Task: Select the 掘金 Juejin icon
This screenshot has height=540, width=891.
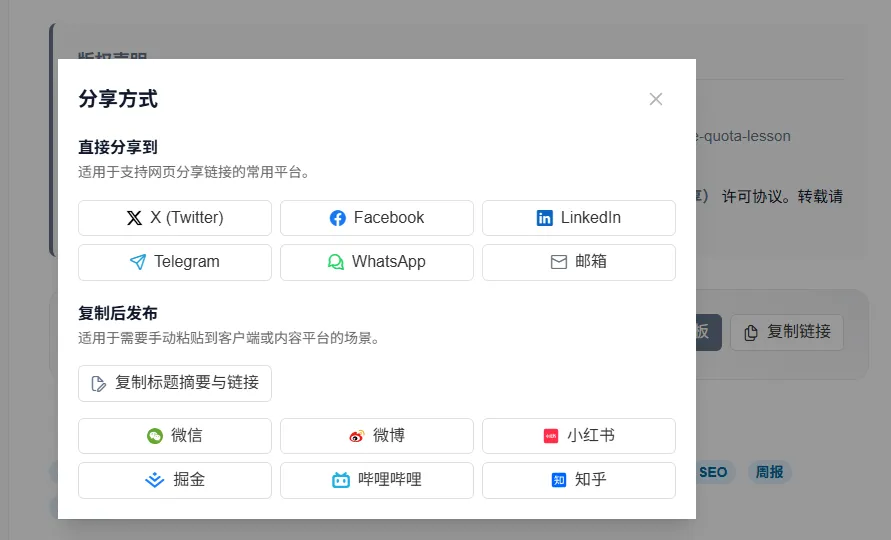Action: click(154, 480)
